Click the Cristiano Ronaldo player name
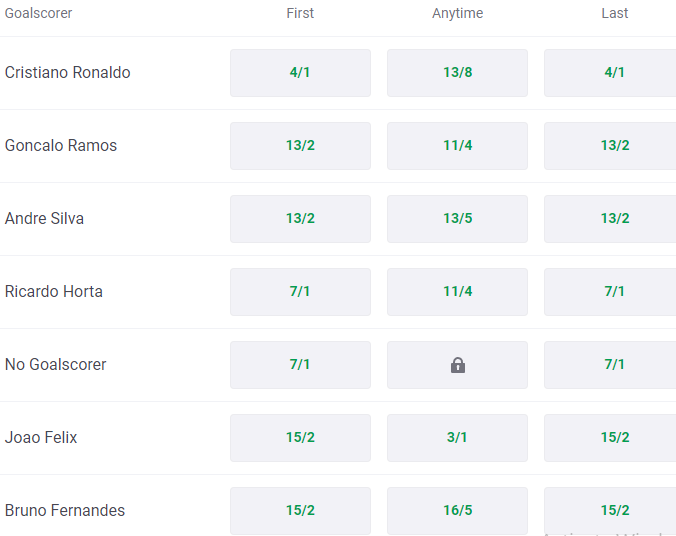The image size is (676, 536). click(67, 73)
